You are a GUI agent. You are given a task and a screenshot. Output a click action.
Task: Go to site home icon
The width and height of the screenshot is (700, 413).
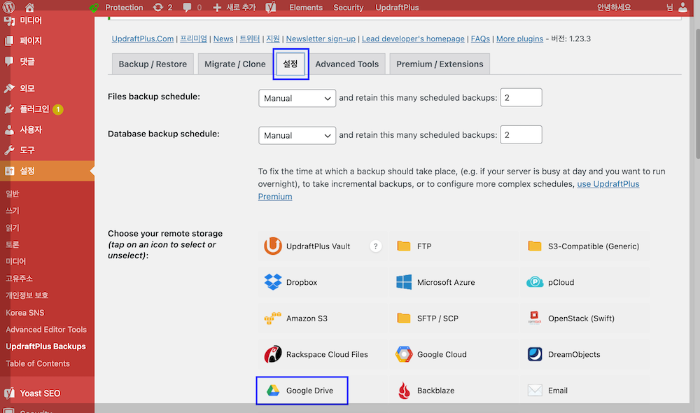[x=29, y=7]
